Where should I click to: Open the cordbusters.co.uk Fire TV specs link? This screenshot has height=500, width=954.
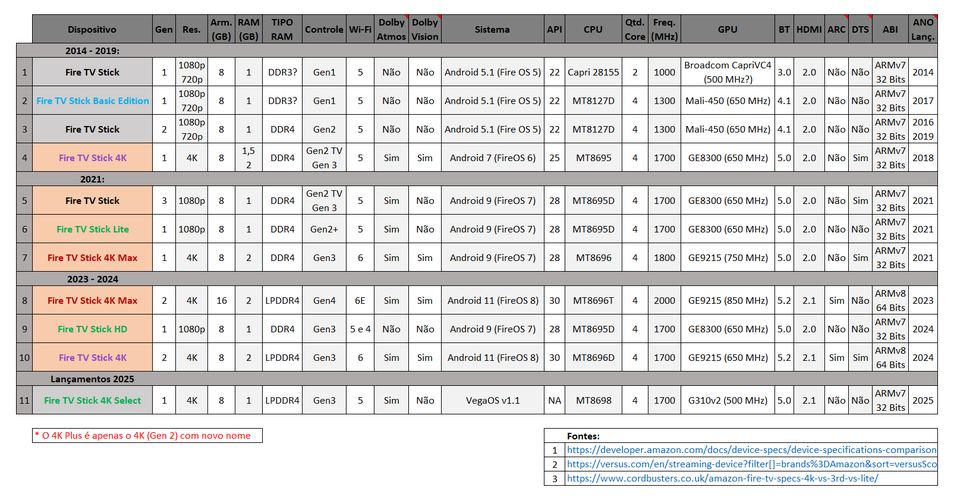coord(718,478)
